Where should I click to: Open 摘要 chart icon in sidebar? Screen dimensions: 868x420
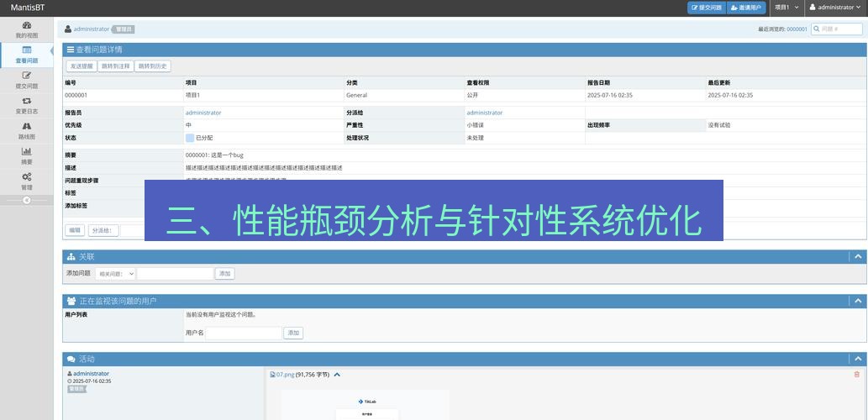pos(27,152)
